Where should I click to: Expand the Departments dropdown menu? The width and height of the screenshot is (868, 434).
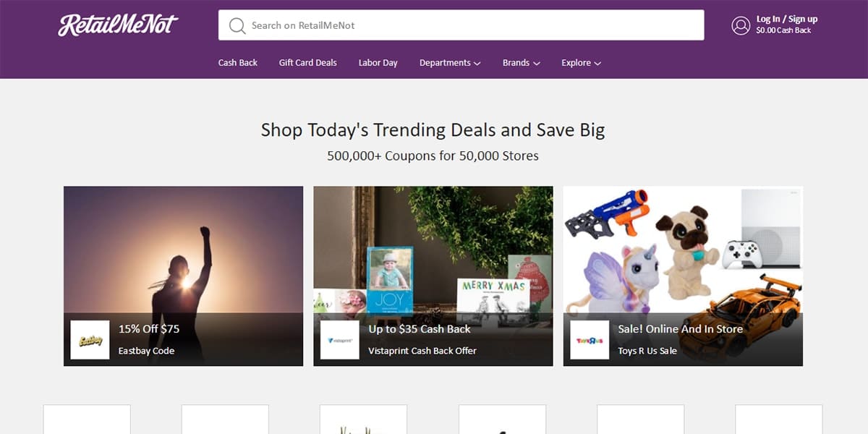[x=449, y=63]
